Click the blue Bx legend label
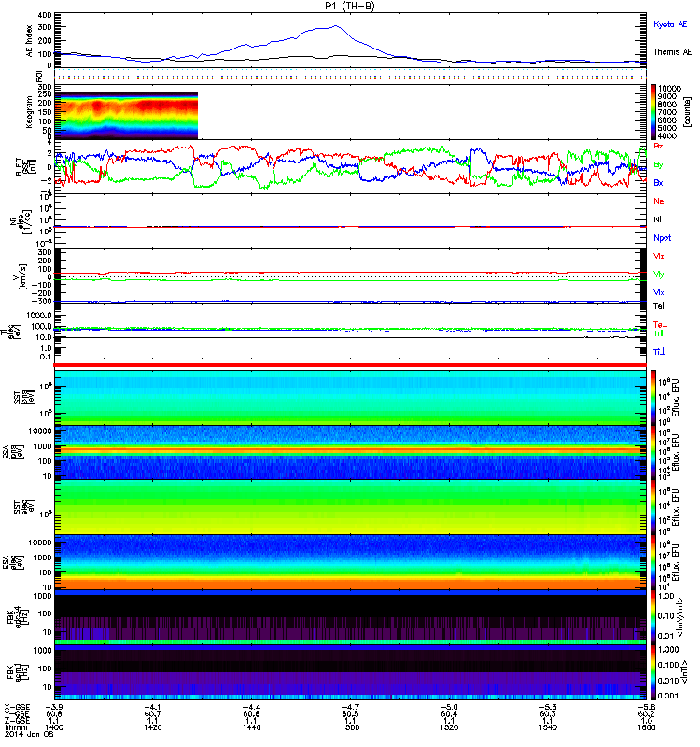This screenshot has height=747, width=700. 658,182
